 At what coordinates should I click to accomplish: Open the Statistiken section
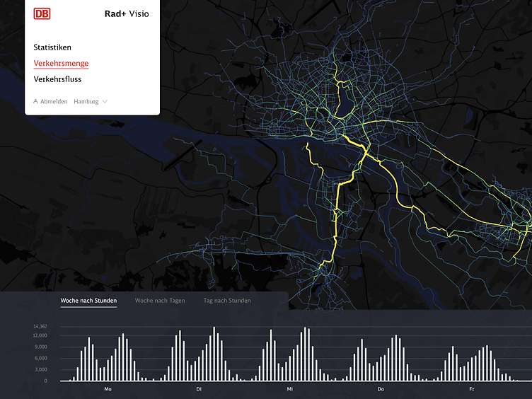click(52, 47)
